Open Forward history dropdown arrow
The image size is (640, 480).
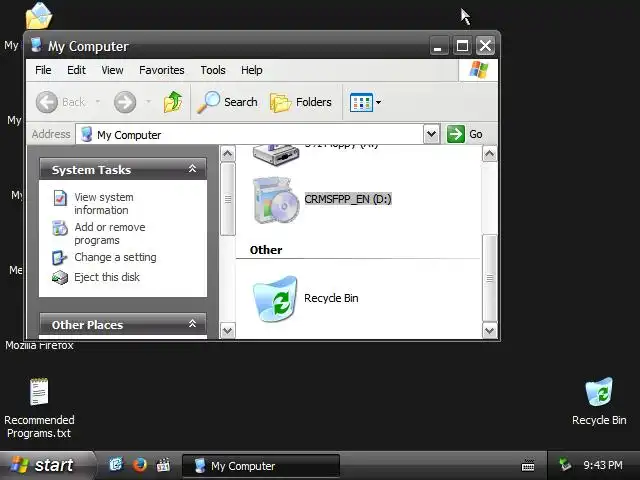click(x=149, y=102)
